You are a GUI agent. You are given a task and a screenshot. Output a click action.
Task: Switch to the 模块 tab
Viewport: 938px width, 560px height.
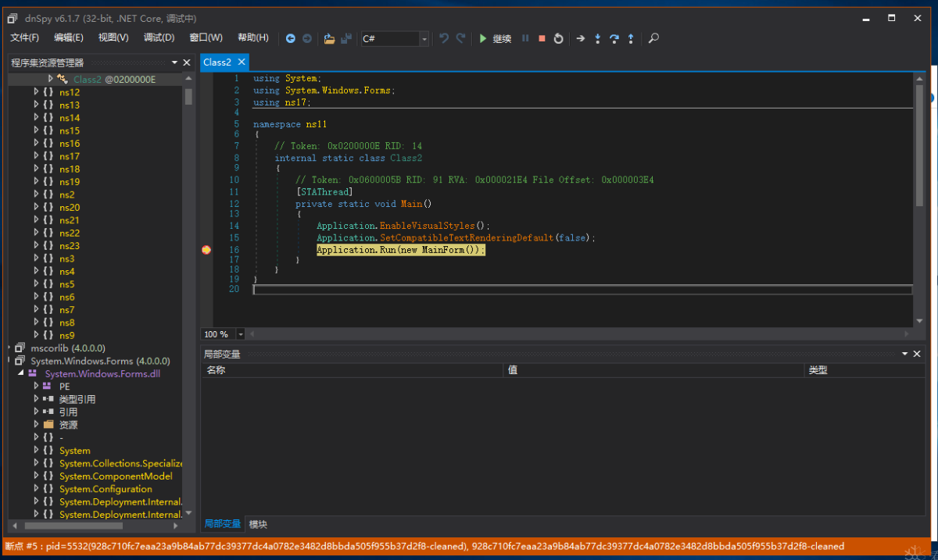pos(258,524)
